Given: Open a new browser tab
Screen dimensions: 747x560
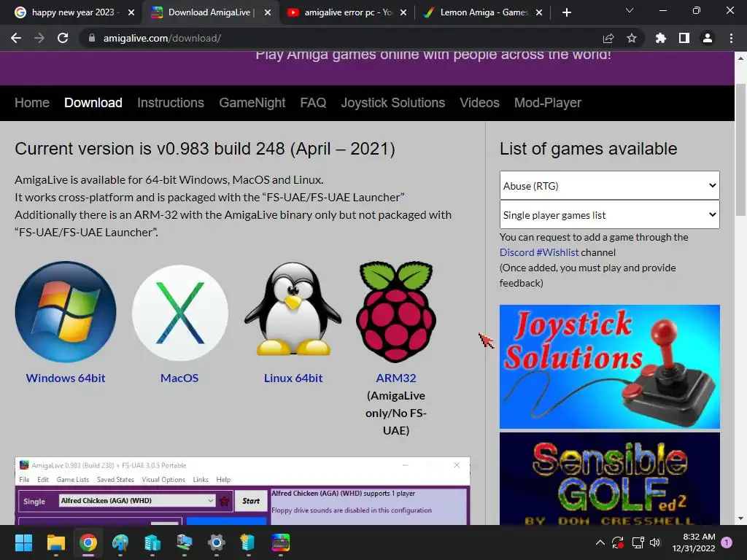Looking at the screenshot, I should click(x=566, y=12).
